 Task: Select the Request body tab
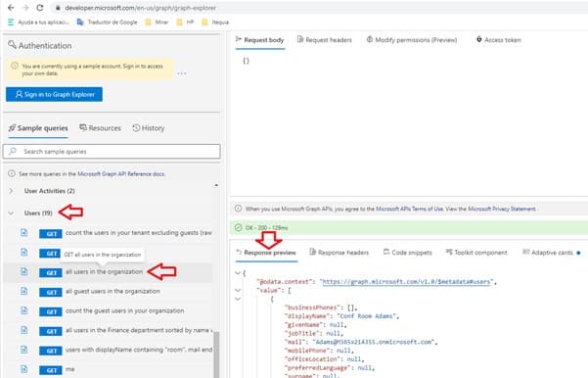pyautogui.click(x=260, y=40)
